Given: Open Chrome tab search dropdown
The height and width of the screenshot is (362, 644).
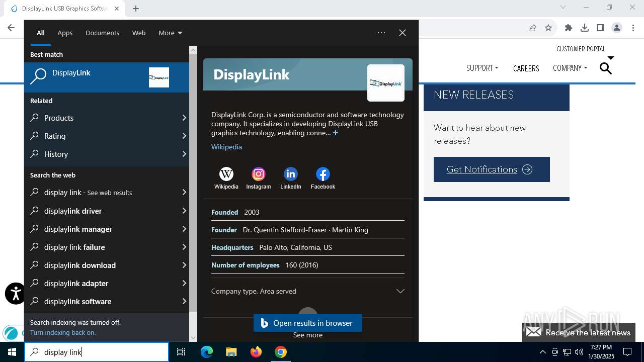Looking at the screenshot, I should pyautogui.click(x=563, y=7).
